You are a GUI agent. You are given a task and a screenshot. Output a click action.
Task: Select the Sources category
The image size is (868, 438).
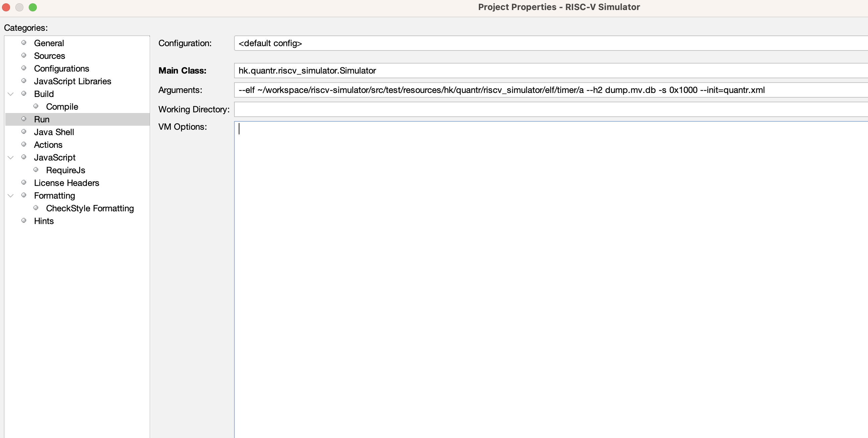49,56
